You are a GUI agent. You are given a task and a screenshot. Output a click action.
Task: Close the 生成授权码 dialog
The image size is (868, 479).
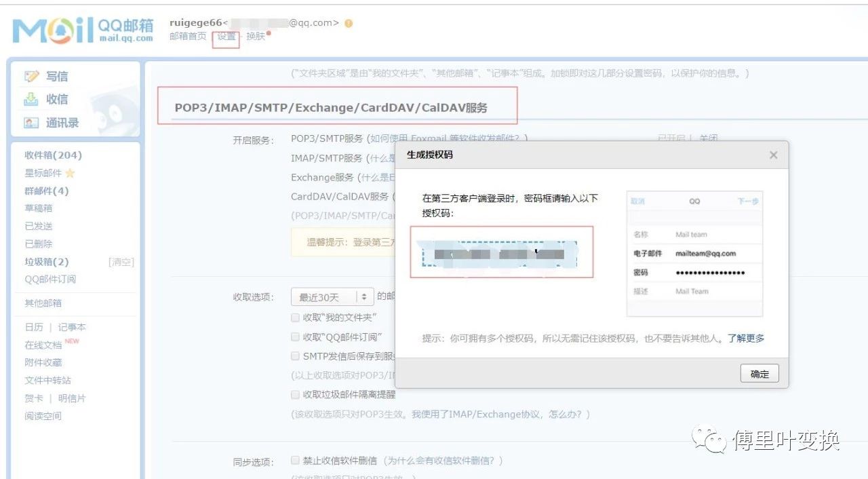(x=773, y=155)
